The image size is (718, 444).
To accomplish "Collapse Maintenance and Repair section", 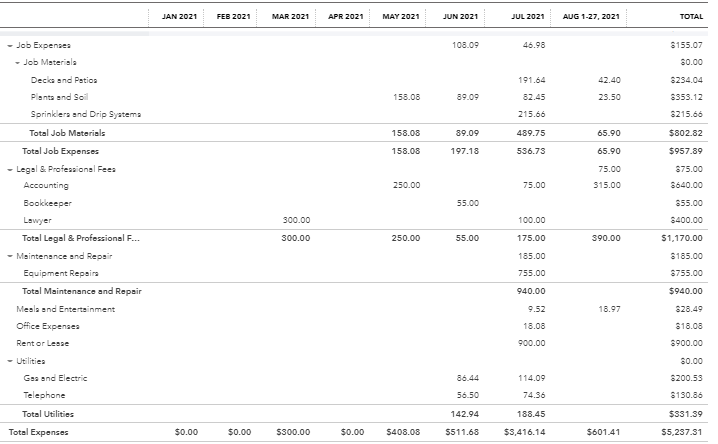I will point(10,256).
